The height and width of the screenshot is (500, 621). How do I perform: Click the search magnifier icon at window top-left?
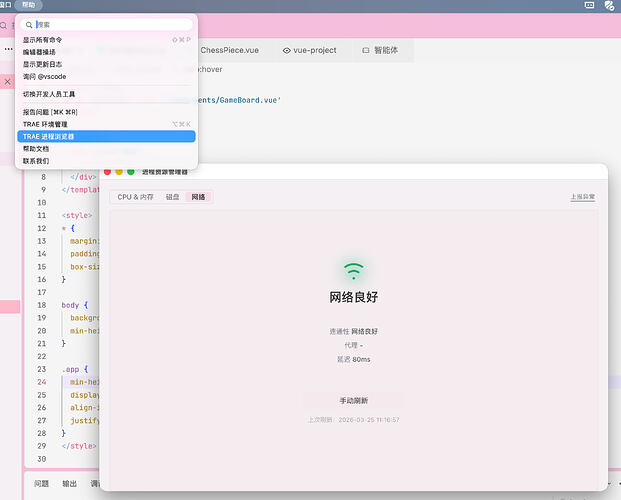4,26
